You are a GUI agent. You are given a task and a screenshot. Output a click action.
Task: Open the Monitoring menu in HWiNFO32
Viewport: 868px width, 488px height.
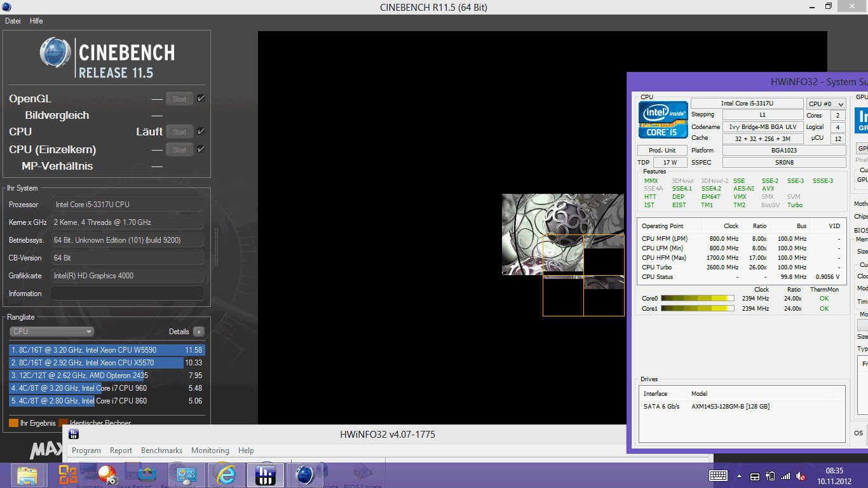(x=210, y=451)
